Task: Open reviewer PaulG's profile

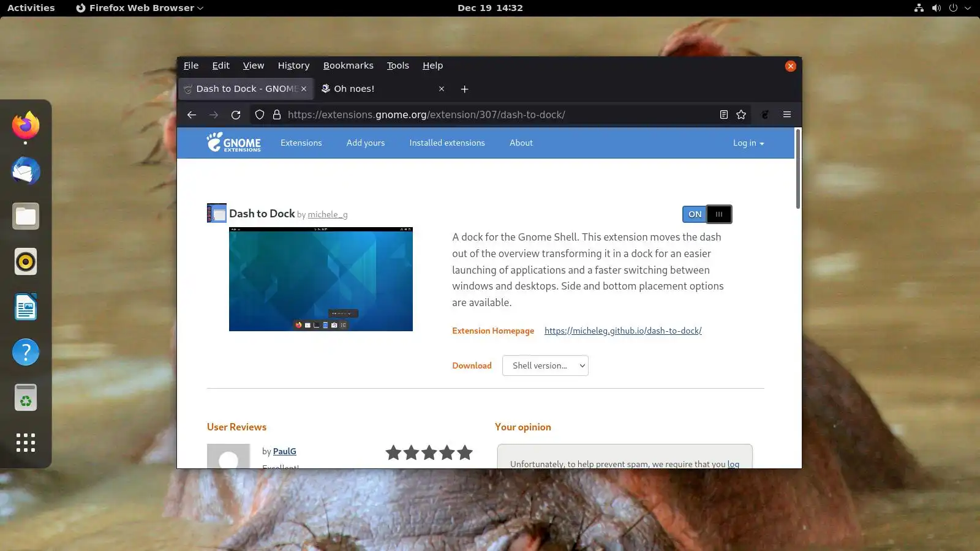Action: click(x=285, y=451)
